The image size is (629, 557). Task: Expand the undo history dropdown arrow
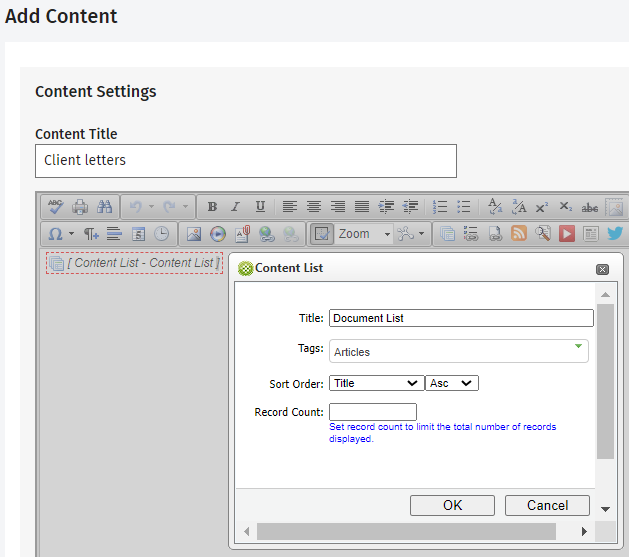151,207
